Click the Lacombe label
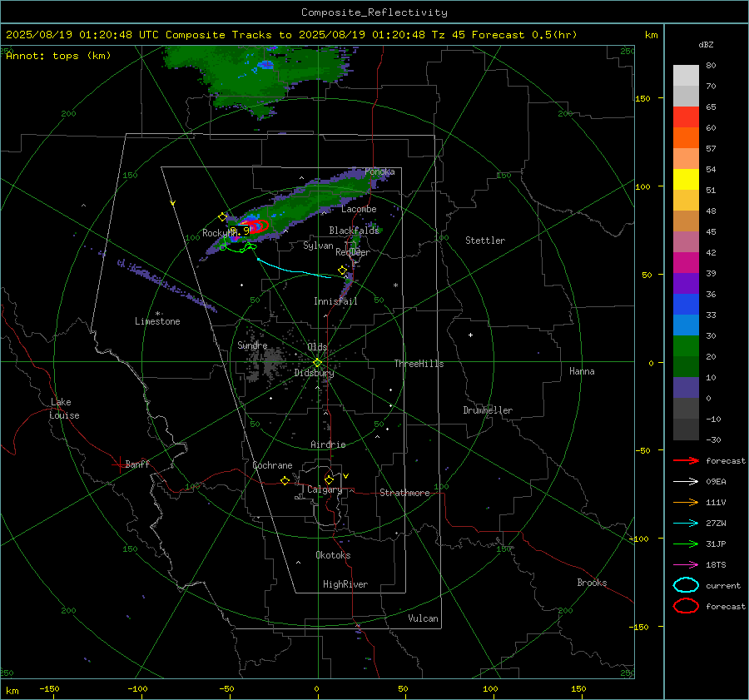The width and height of the screenshot is (749, 700). (x=359, y=209)
